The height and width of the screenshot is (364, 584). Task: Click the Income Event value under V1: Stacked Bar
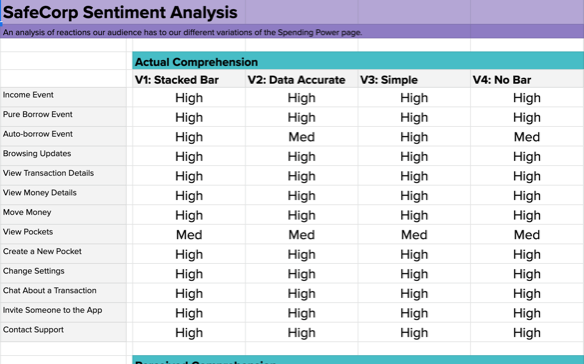(x=189, y=98)
